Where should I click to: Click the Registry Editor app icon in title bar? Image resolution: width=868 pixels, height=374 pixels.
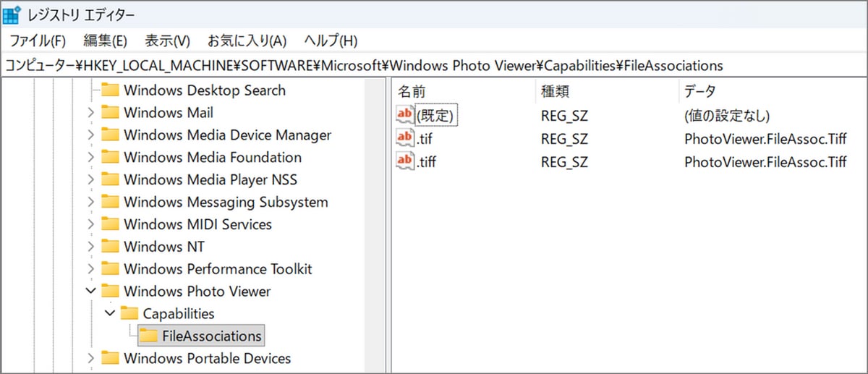click(x=12, y=14)
